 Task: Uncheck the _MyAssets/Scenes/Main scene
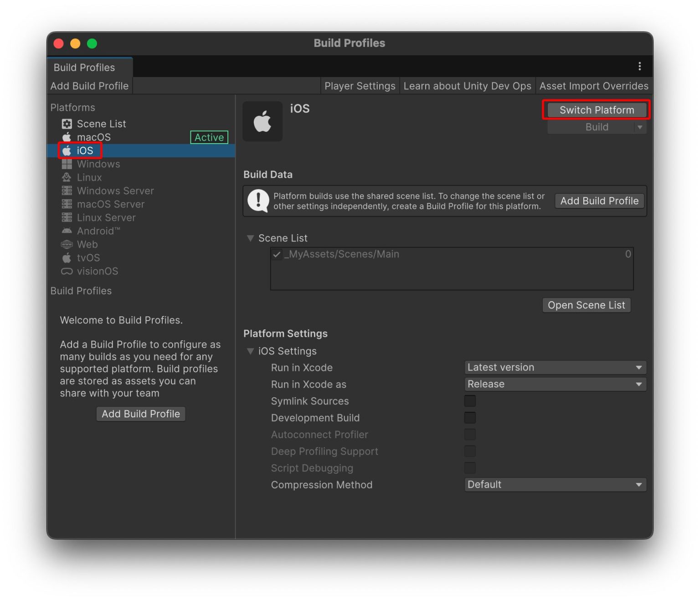point(276,254)
